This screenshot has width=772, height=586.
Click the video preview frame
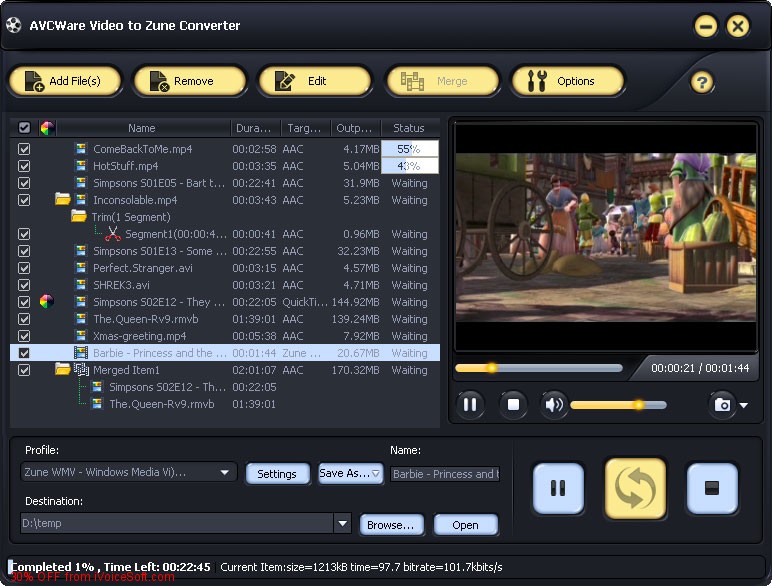pos(606,237)
